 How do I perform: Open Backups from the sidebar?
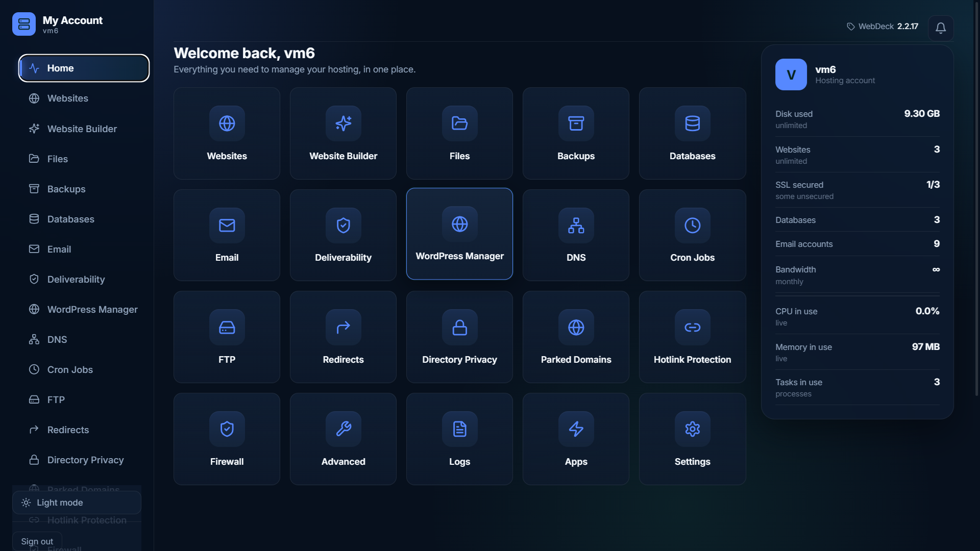84,189
